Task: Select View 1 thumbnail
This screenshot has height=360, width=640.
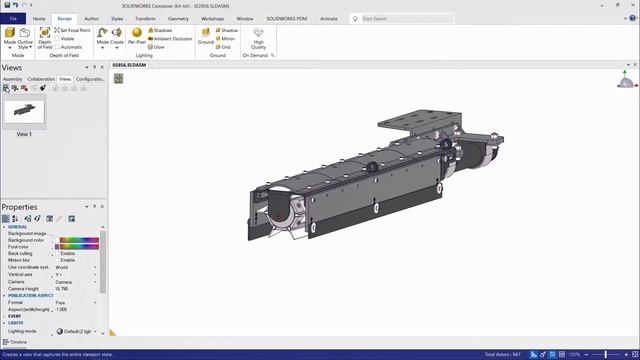Action: (x=24, y=111)
